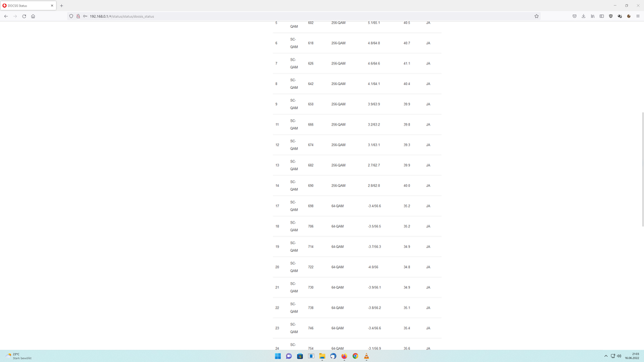This screenshot has height=362, width=644.
Task: Open saved password key icon
Action: [x=85, y=16]
